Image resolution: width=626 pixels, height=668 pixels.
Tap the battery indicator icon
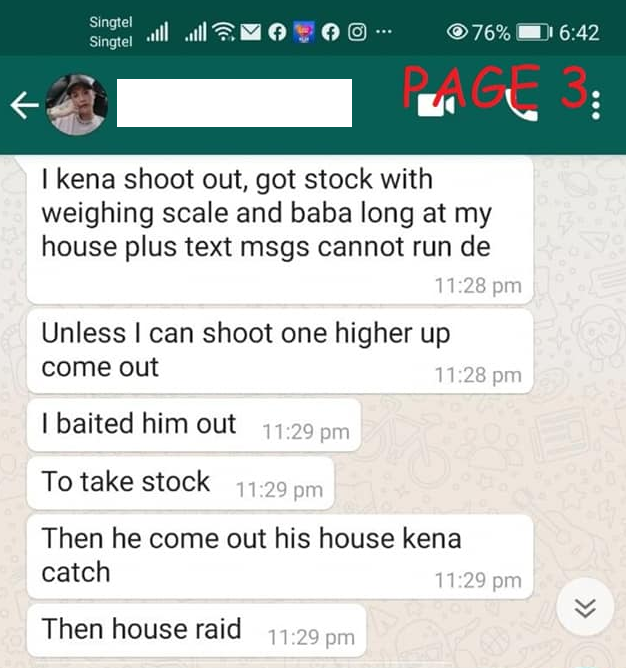[x=534, y=32]
